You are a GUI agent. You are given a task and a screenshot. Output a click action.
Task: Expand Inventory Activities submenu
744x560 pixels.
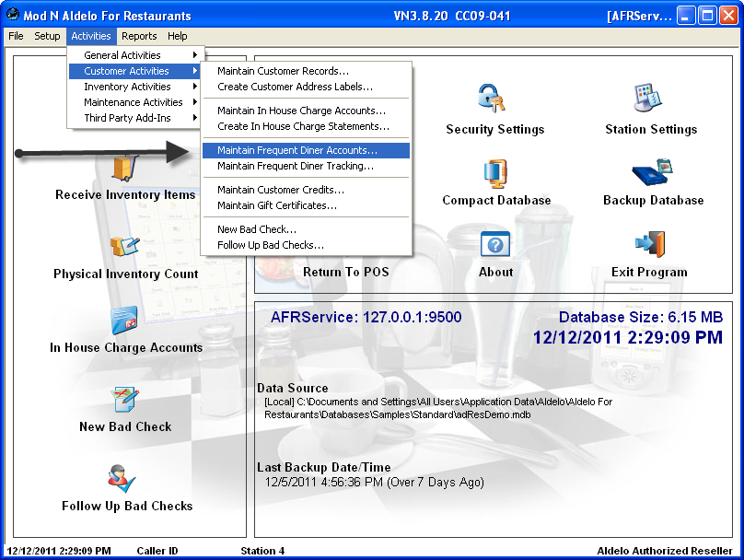click(x=135, y=87)
